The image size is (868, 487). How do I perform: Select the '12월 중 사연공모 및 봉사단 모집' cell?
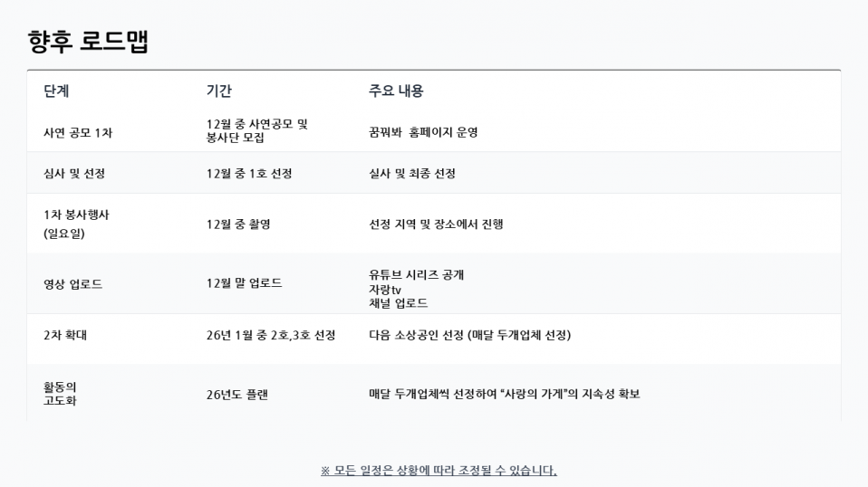(256, 131)
